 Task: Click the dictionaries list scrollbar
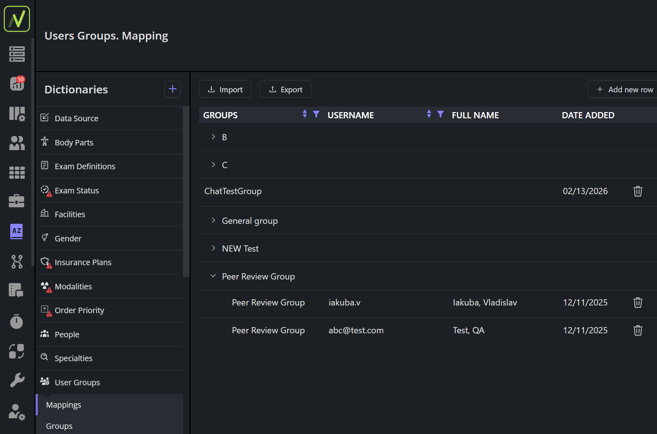click(186, 192)
